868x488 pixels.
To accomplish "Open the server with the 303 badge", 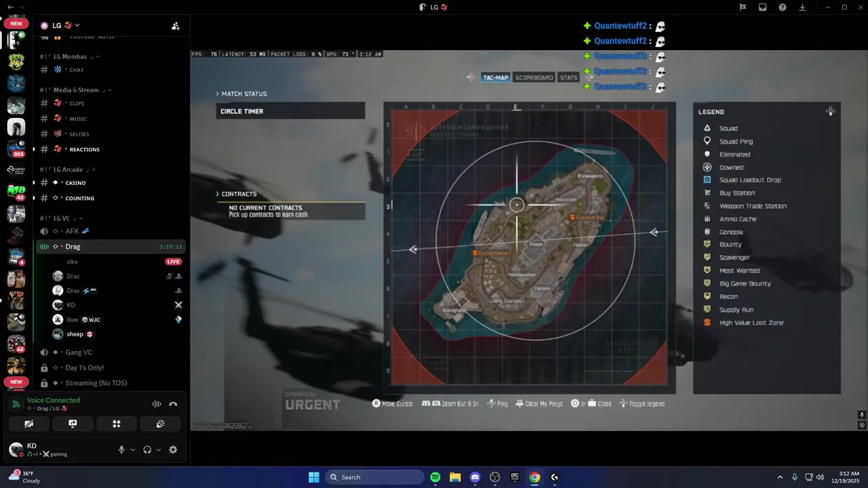I will [16, 148].
